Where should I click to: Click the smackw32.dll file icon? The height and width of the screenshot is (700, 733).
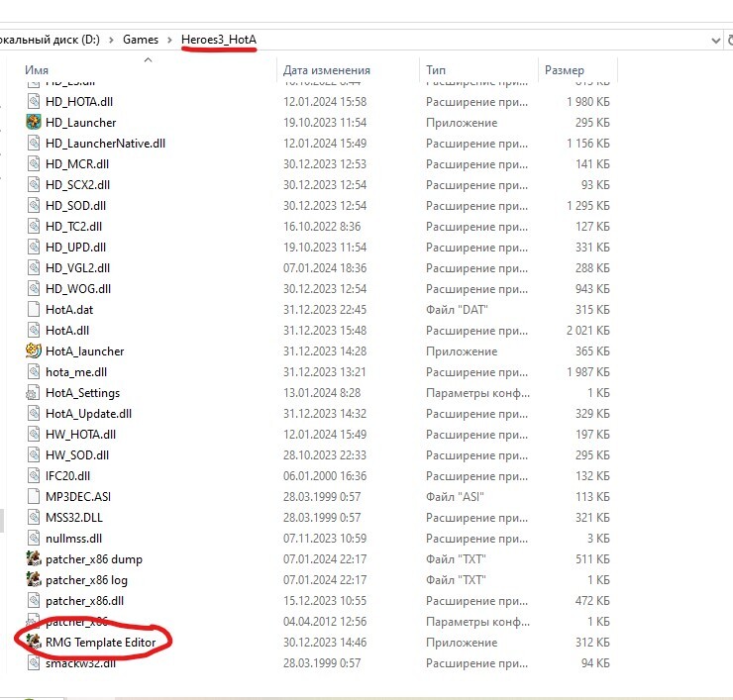[x=34, y=662]
